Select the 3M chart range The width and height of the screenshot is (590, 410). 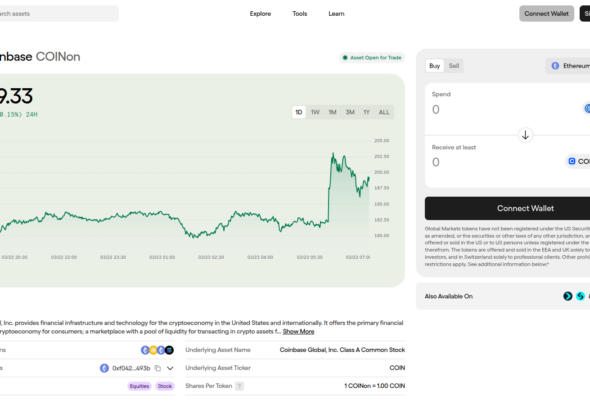click(350, 112)
